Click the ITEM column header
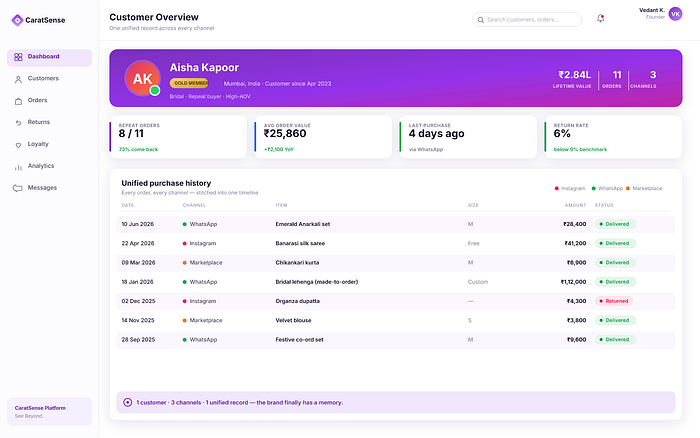This screenshot has width=700, height=438. pyautogui.click(x=281, y=205)
